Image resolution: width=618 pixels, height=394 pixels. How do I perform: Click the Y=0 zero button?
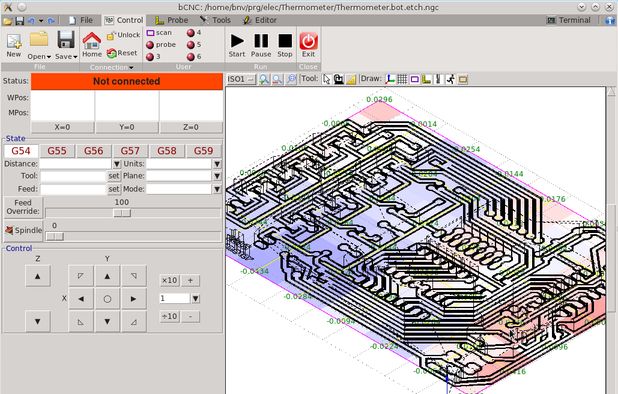(x=127, y=127)
